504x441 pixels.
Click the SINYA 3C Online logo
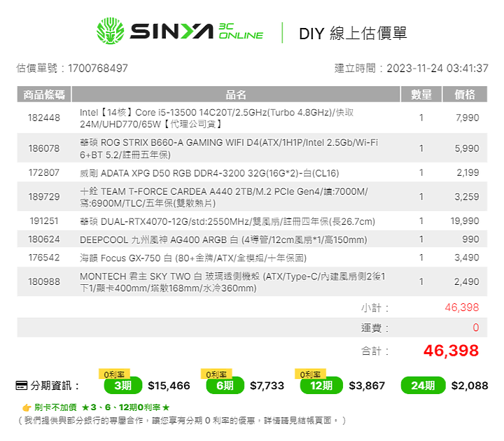[180, 31]
